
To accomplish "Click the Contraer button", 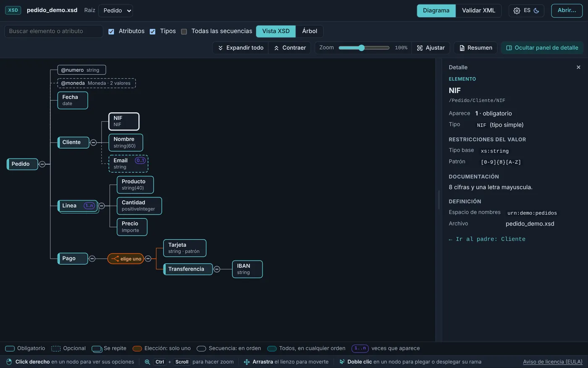I will (290, 48).
